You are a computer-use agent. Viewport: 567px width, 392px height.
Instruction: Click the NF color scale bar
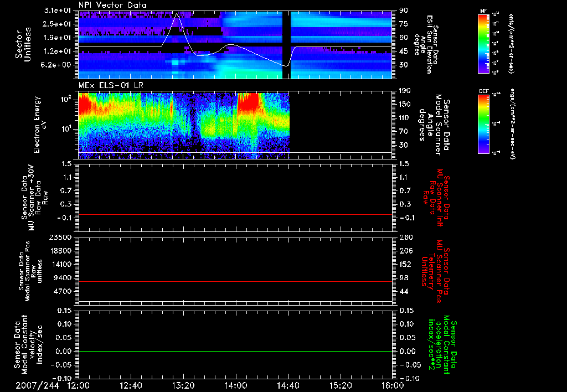(483, 43)
